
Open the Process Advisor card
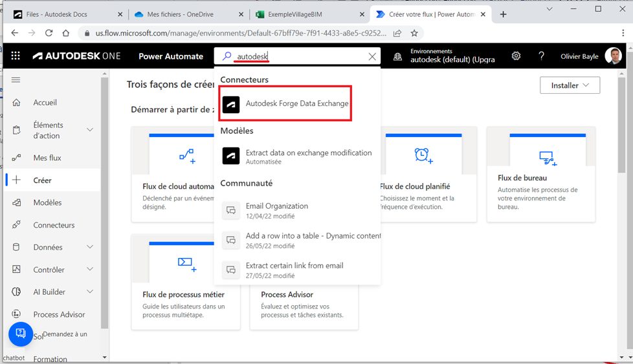coord(304,306)
